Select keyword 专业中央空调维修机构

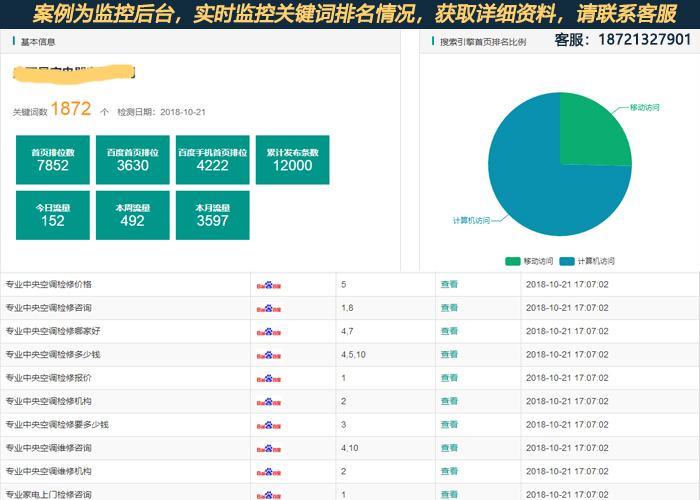pyautogui.click(x=49, y=471)
